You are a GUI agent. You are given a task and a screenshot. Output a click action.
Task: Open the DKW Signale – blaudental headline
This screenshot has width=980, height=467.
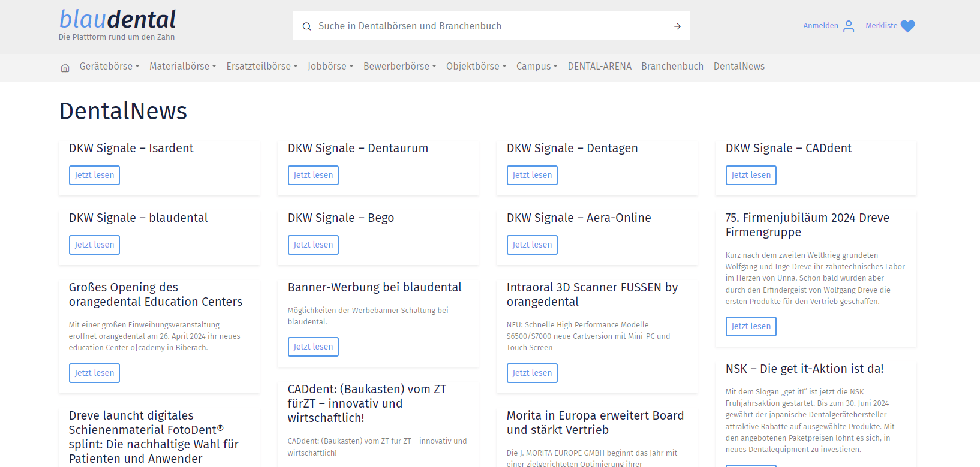click(138, 218)
